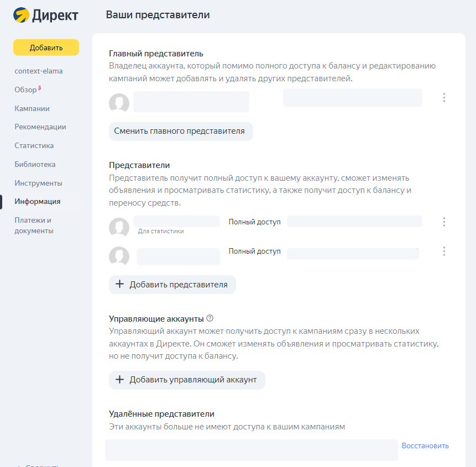
Task: Open Библиотека in the left menu
Action: 35,165
